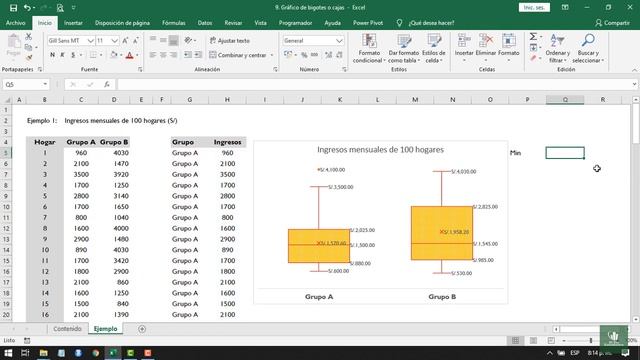Open the cell borders dropdown
Viewport: 640px width, 360px height.
[101, 55]
